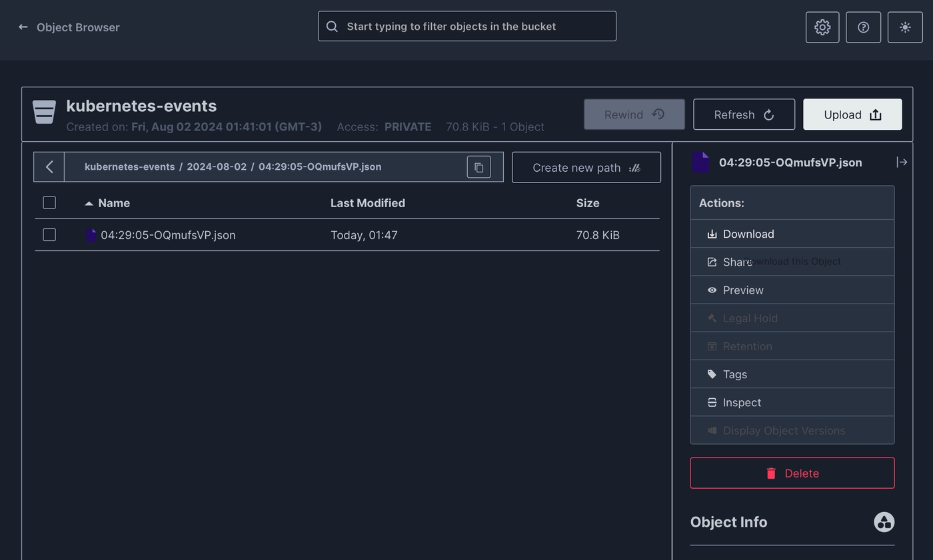933x560 pixels.
Task: Open the settings gear icon
Action: pyautogui.click(x=822, y=27)
